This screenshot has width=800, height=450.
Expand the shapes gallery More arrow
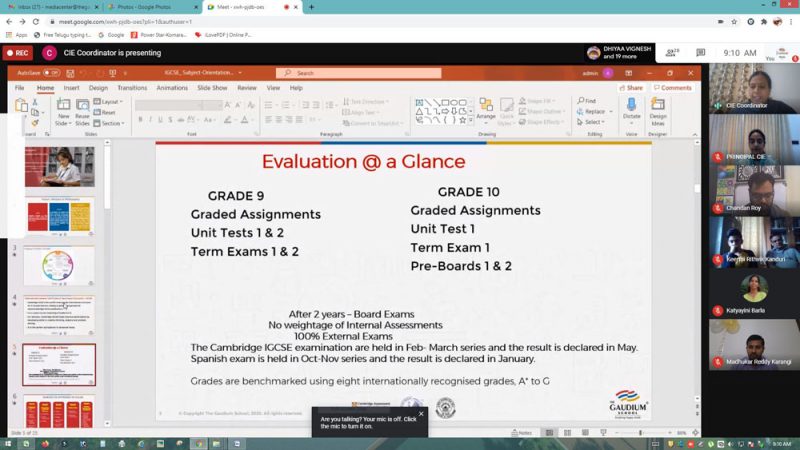tap(471, 120)
